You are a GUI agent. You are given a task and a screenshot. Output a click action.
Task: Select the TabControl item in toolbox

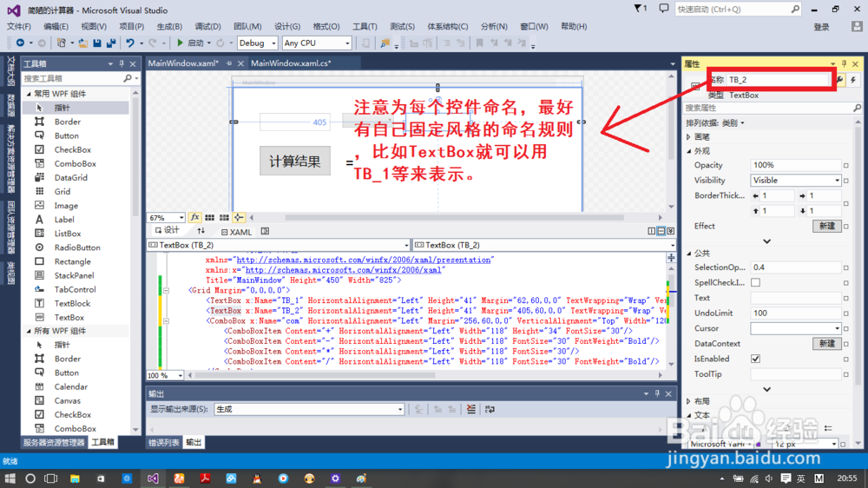pos(76,289)
